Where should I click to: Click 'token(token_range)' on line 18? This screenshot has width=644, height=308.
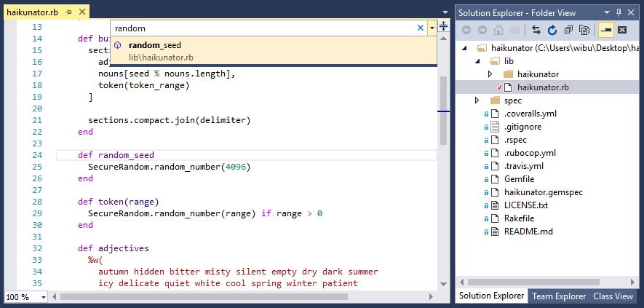point(144,85)
